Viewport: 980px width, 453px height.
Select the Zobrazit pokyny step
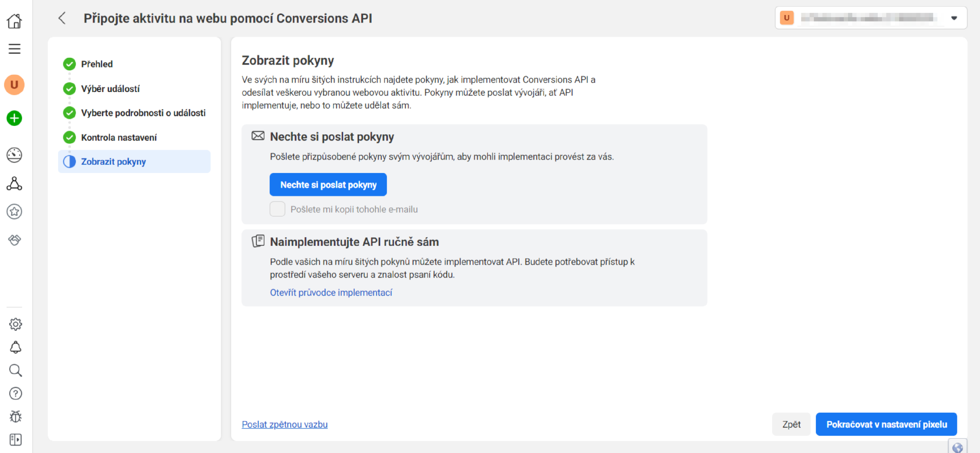click(134, 162)
